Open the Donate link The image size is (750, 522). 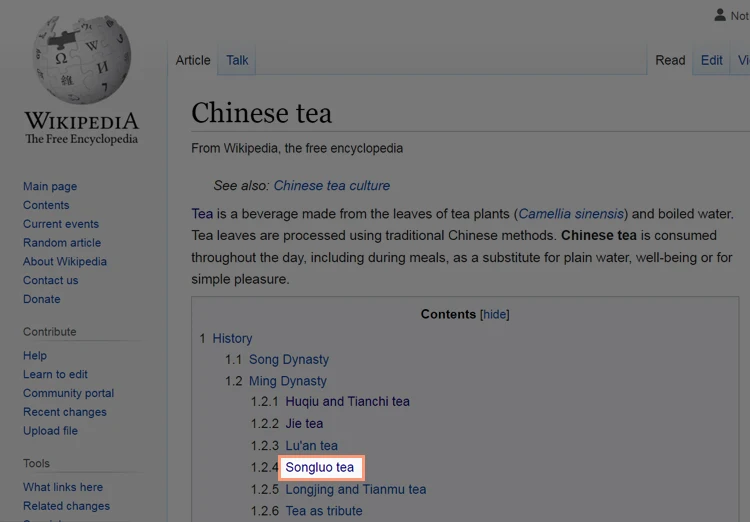pos(42,299)
